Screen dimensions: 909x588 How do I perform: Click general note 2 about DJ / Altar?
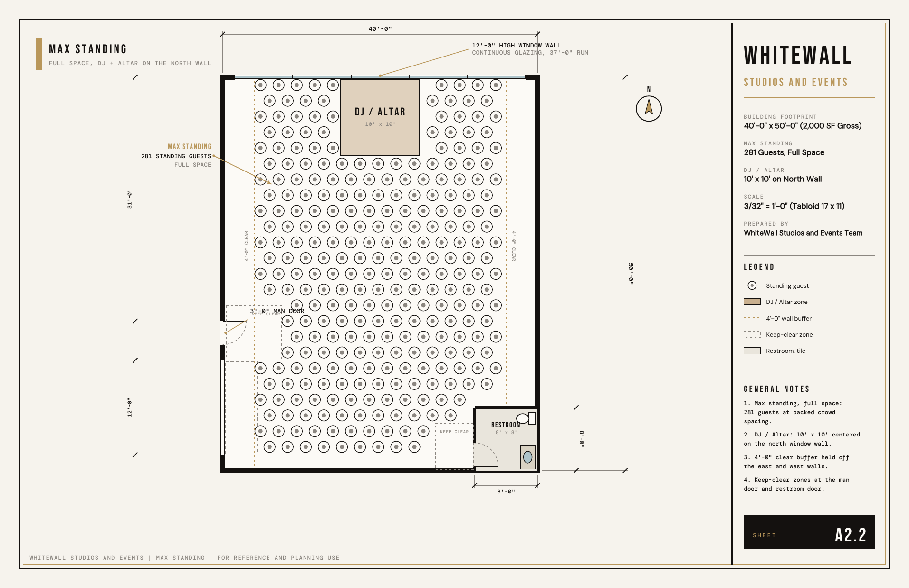[802, 439]
